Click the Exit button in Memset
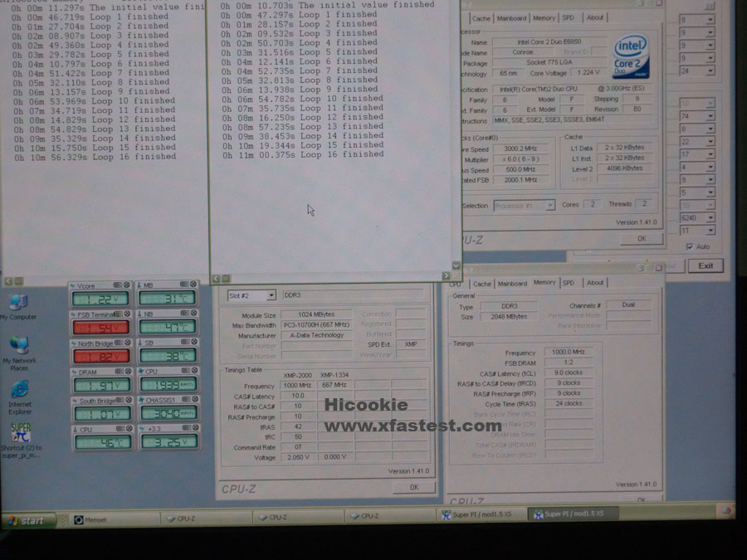This screenshot has height=560, width=747. pyautogui.click(x=705, y=265)
